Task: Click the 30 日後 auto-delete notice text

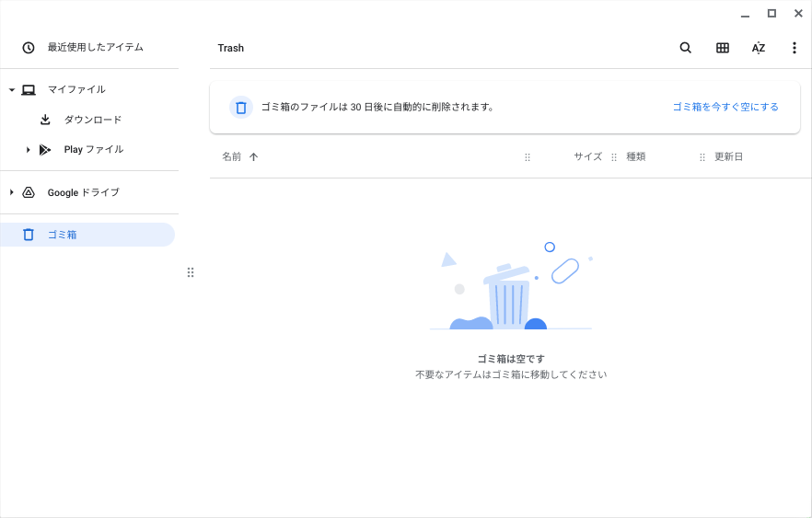Action: coord(377,107)
